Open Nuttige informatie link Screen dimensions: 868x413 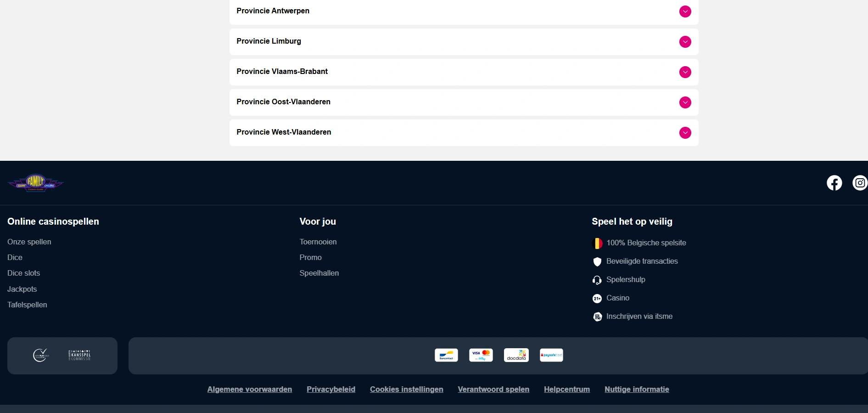pos(637,389)
